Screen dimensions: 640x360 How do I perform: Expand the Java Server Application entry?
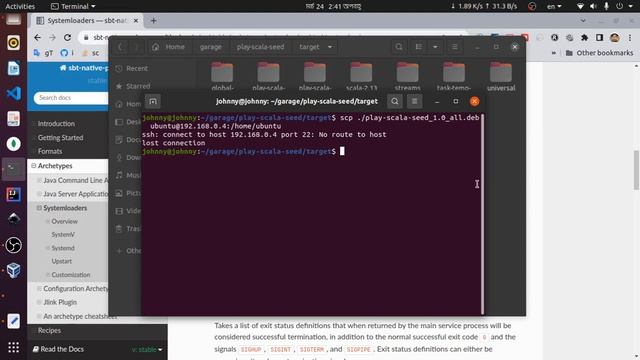(39, 194)
